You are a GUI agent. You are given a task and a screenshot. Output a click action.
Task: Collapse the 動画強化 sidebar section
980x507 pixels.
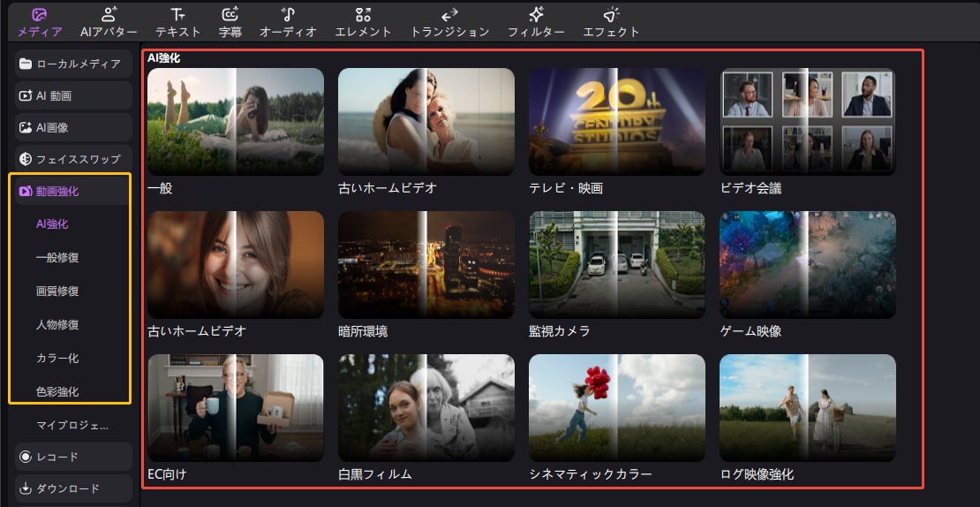click(73, 192)
